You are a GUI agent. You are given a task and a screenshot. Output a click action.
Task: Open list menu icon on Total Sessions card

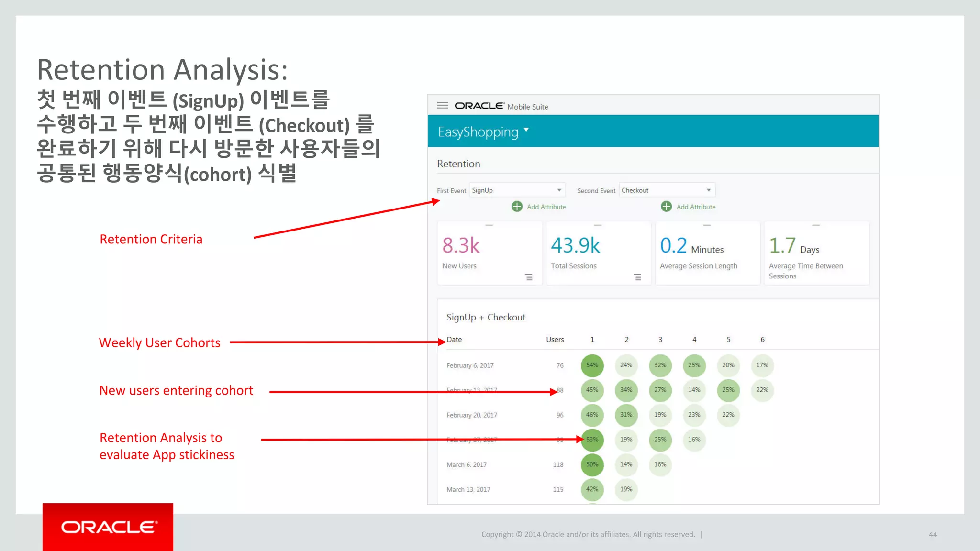coord(637,277)
